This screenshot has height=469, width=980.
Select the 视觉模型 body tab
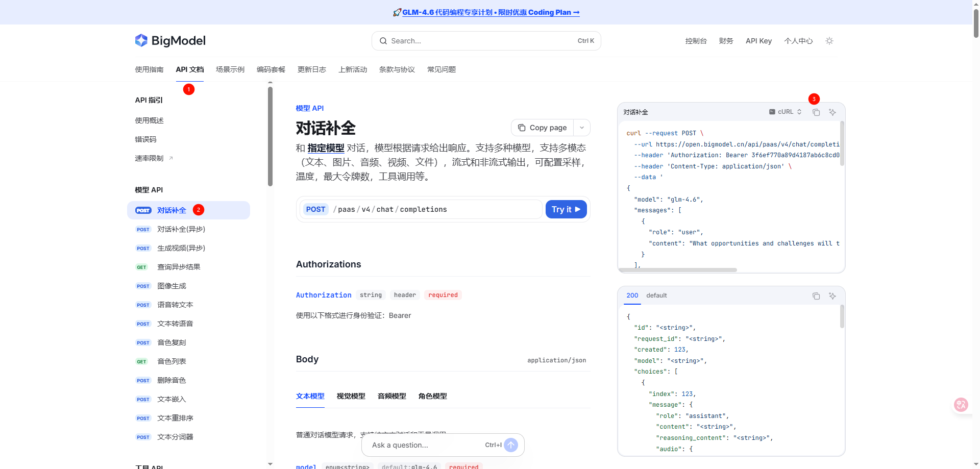[x=351, y=396]
